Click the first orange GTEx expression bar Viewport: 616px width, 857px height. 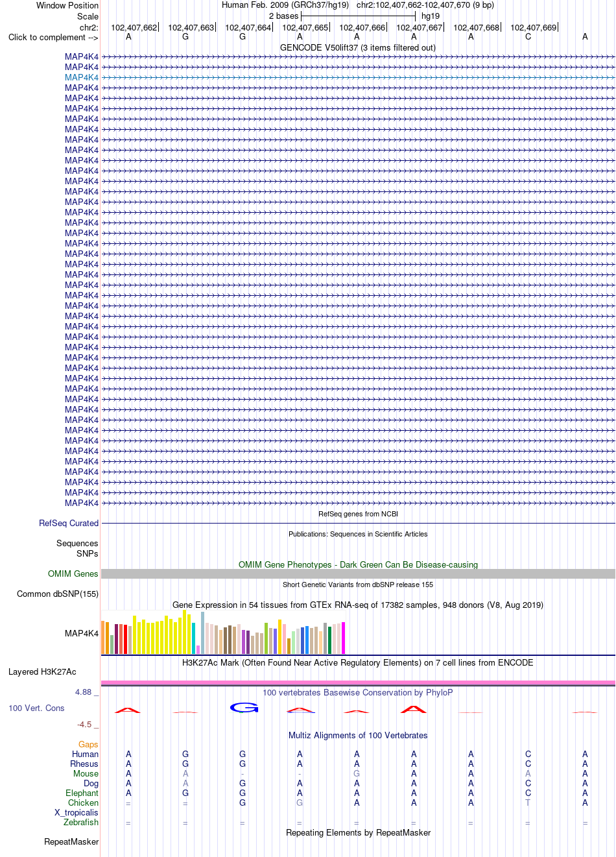[x=103, y=637]
